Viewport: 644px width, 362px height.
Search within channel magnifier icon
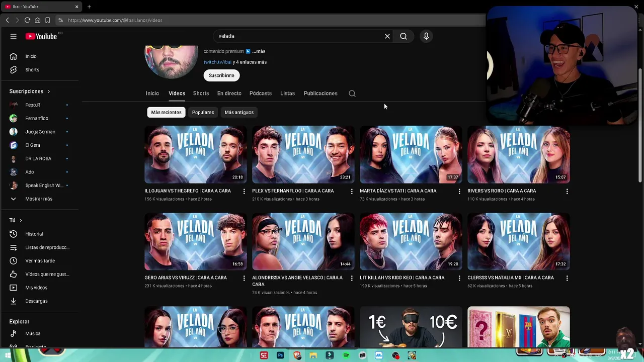click(352, 94)
